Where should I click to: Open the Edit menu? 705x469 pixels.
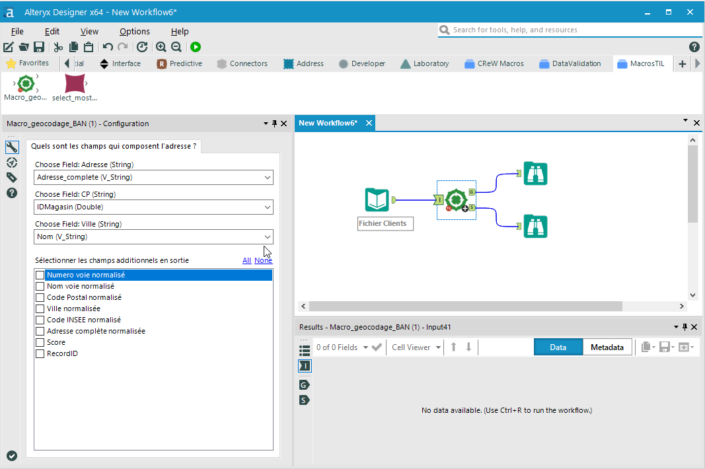pos(52,31)
